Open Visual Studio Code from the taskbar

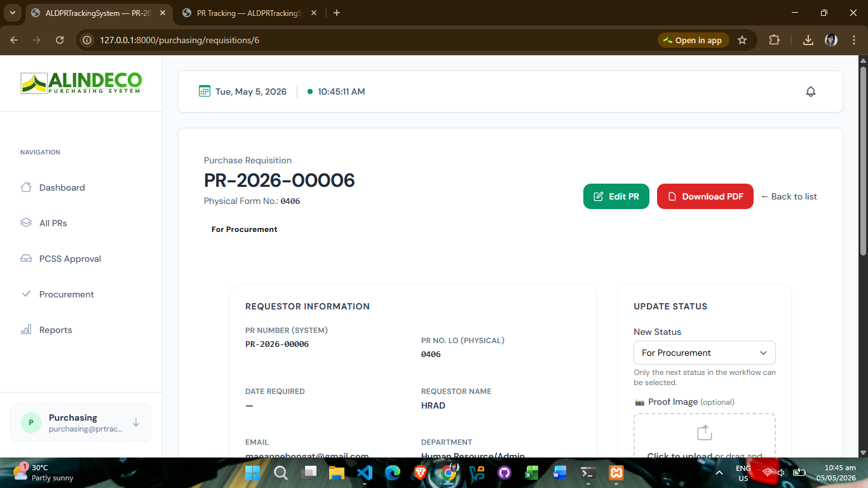364,473
